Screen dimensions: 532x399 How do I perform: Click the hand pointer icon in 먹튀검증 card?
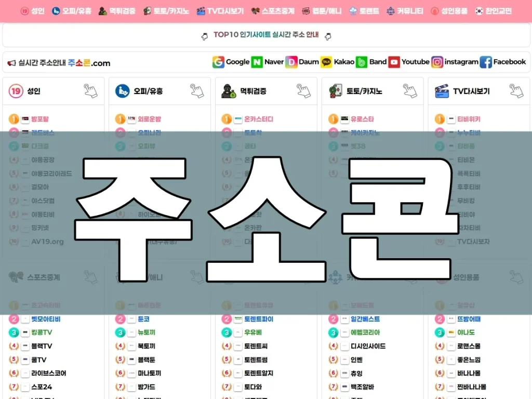(x=303, y=91)
